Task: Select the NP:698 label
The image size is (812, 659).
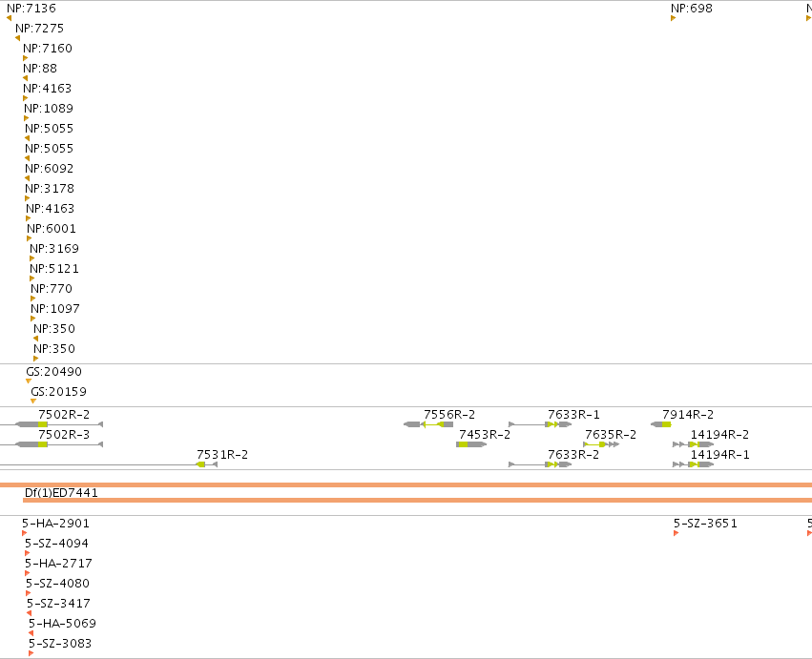Action: coord(692,9)
